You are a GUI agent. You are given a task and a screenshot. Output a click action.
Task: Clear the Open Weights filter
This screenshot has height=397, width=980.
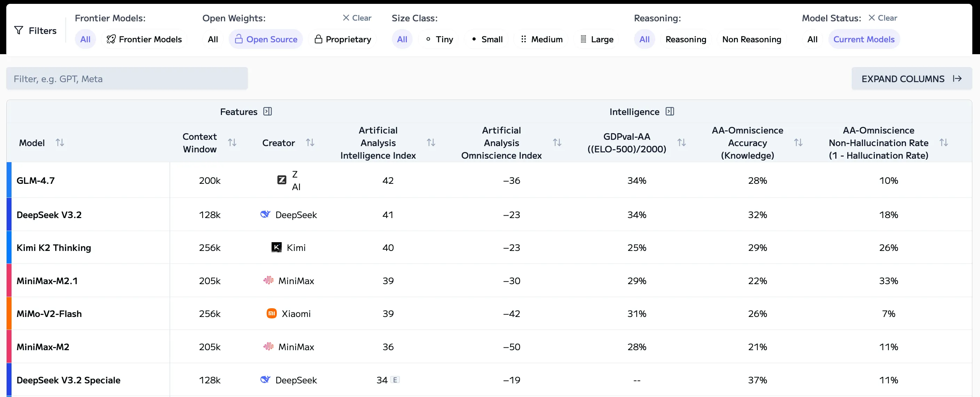pyautogui.click(x=357, y=18)
